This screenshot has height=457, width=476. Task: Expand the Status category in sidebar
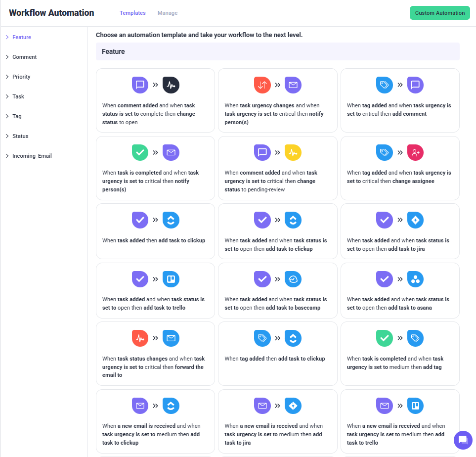20,136
